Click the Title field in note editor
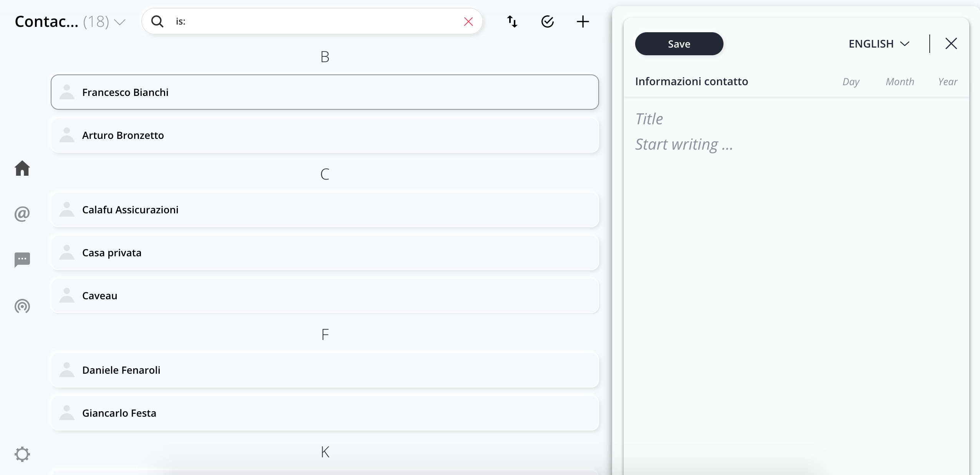 pyautogui.click(x=649, y=119)
